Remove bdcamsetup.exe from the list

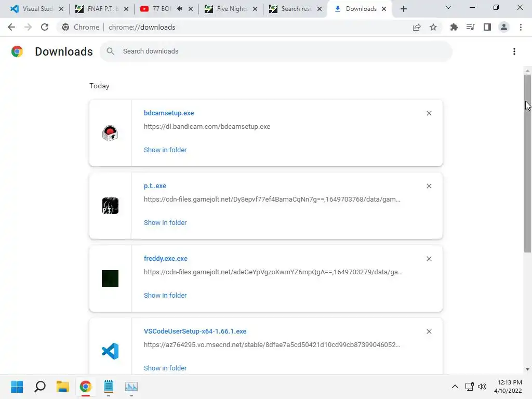429,113
